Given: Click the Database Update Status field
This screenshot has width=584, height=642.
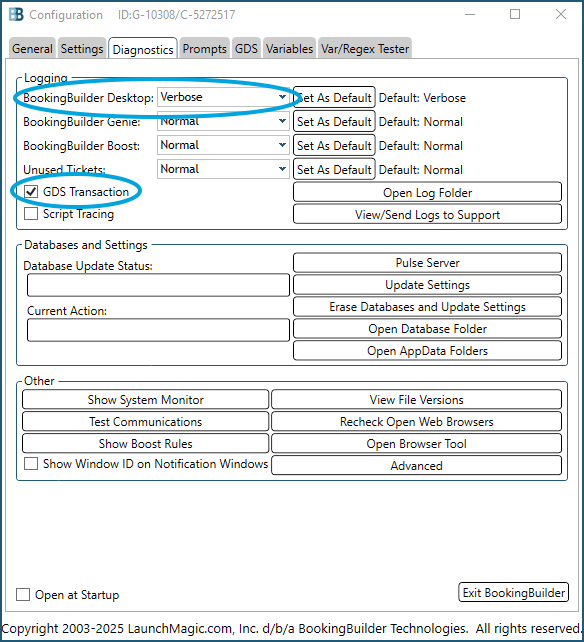Looking at the screenshot, I should 158,285.
